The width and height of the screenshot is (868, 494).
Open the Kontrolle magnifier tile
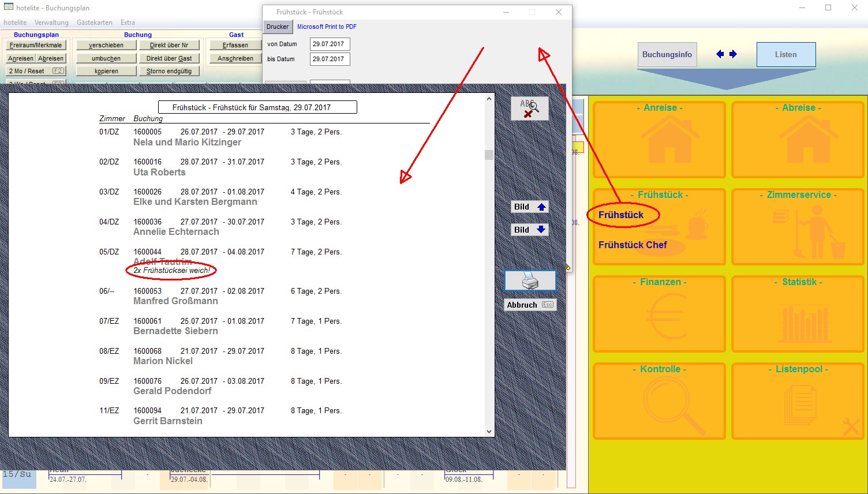tap(659, 401)
